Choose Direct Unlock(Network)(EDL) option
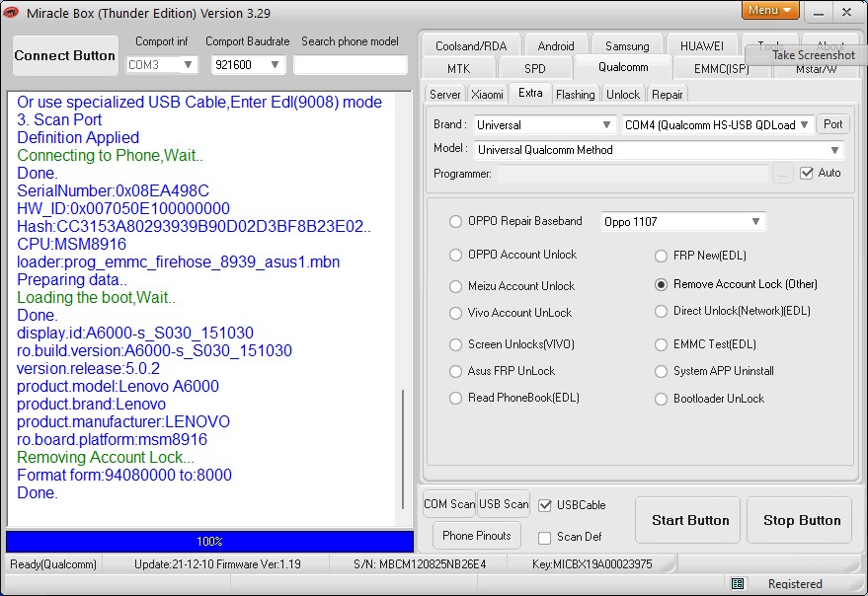Viewport: 868px width, 596px height. point(661,311)
